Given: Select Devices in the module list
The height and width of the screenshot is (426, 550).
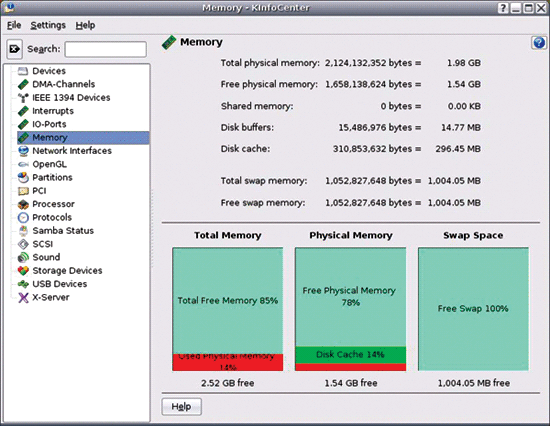Looking at the screenshot, I should tap(49, 71).
